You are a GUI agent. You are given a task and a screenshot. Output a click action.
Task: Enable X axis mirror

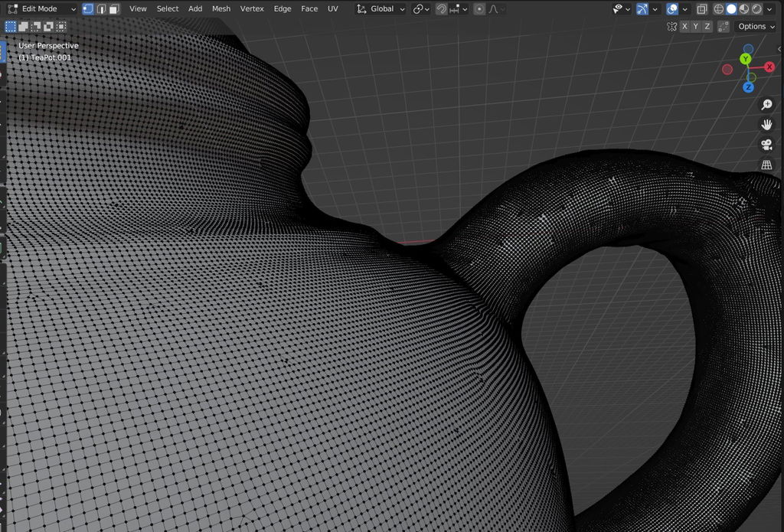tap(684, 27)
